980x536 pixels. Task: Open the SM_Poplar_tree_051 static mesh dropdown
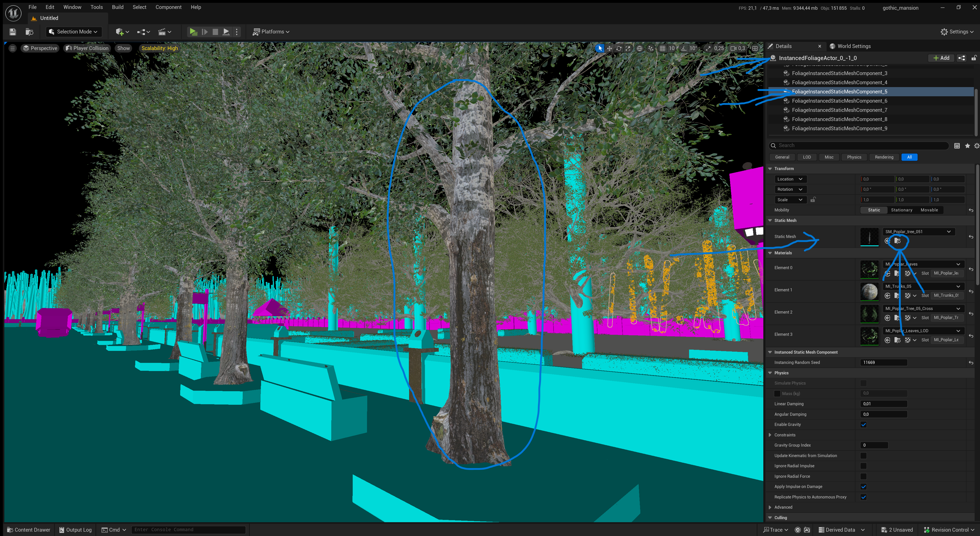click(x=949, y=231)
